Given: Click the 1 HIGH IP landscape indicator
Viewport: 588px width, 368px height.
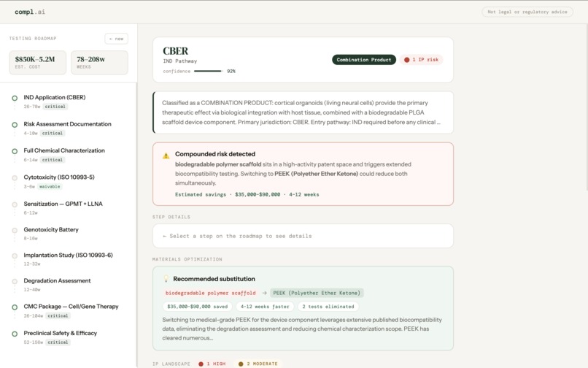Looking at the screenshot, I should [x=212, y=364].
